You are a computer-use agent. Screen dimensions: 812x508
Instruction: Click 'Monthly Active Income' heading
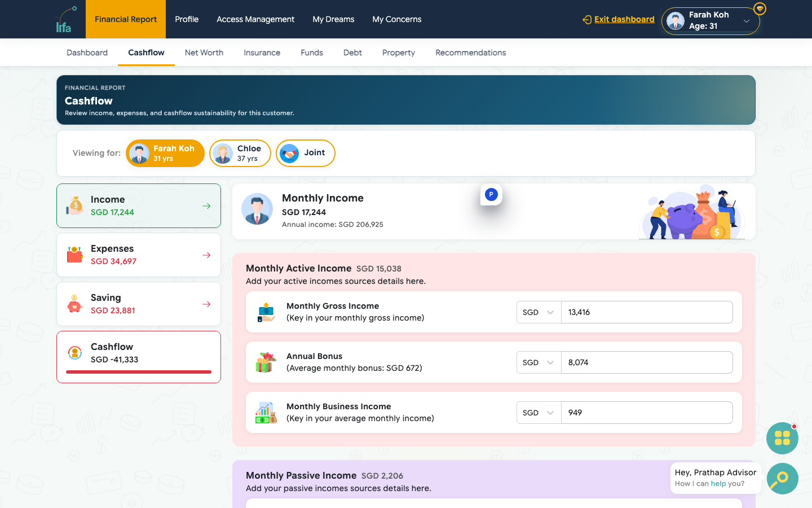(x=299, y=268)
